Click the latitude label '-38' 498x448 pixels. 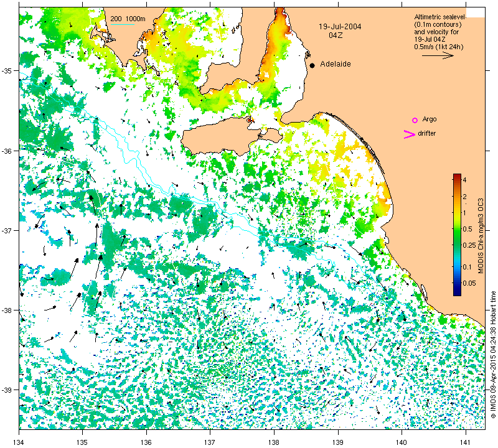point(7,310)
